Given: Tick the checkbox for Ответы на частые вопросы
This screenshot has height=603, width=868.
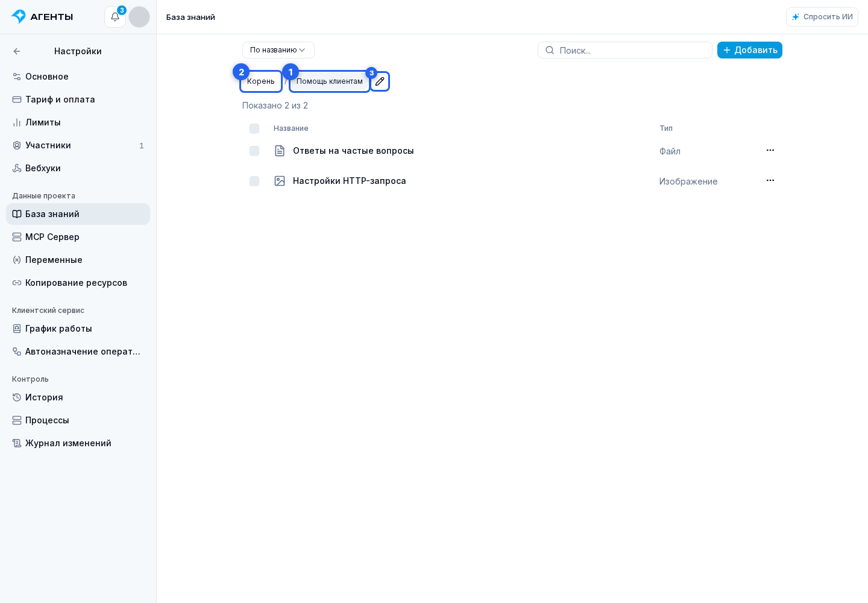Looking at the screenshot, I should [254, 151].
